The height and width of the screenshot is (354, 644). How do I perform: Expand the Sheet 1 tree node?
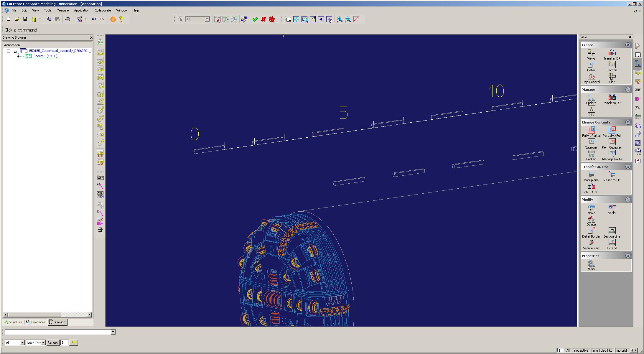[19, 56]
